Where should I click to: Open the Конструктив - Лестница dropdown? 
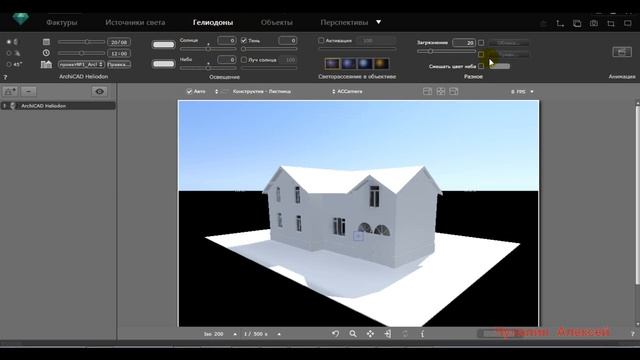[253, 91]
